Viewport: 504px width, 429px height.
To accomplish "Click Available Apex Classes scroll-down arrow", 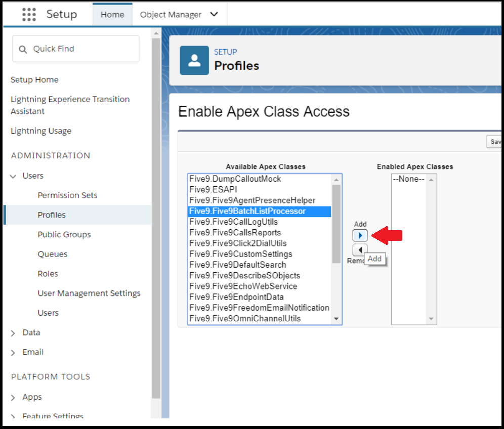I will (337, 319).
